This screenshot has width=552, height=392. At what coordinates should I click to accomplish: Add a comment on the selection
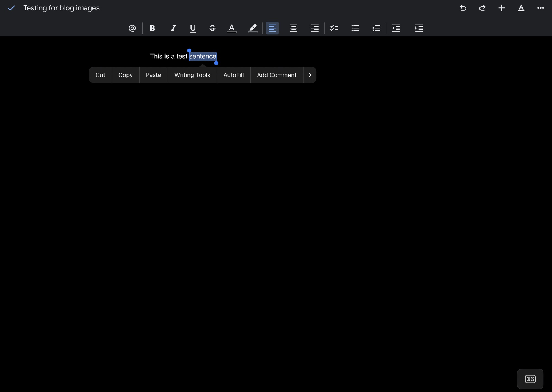pyautogui.click(x=277, y=75)
